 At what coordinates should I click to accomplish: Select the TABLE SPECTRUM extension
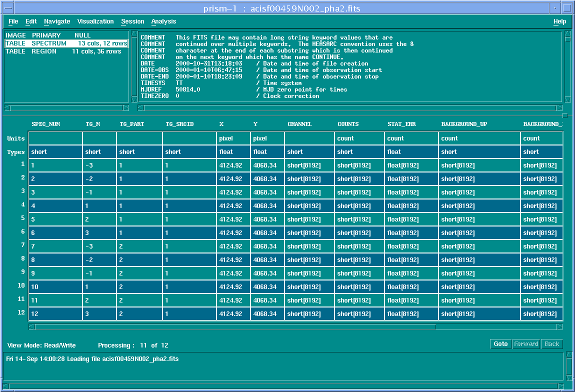pos(66,43)
